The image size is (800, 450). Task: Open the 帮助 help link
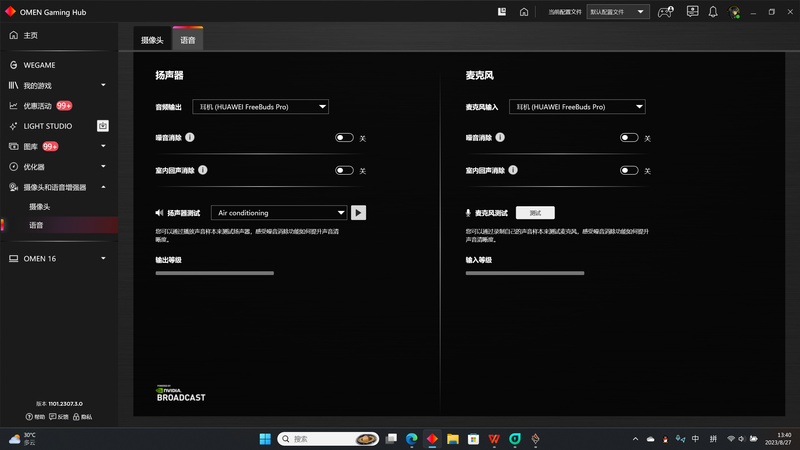point(35,416)
